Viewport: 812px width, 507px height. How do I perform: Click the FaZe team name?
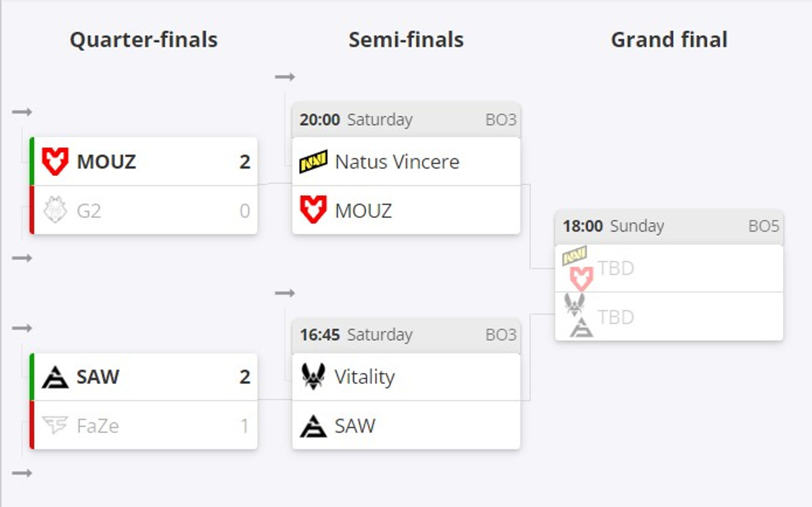[x=98, y=426]
